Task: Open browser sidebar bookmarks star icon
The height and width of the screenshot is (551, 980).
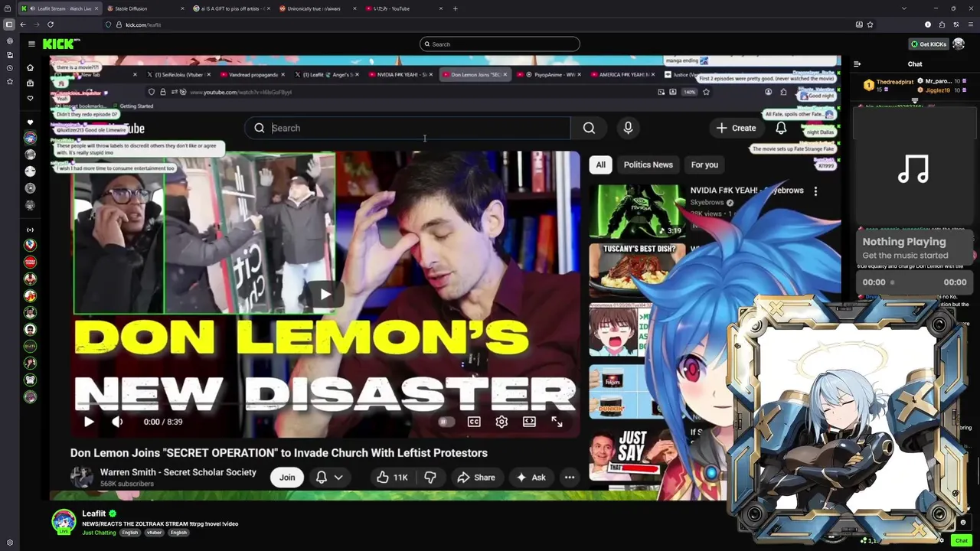Action: (9, 82)
